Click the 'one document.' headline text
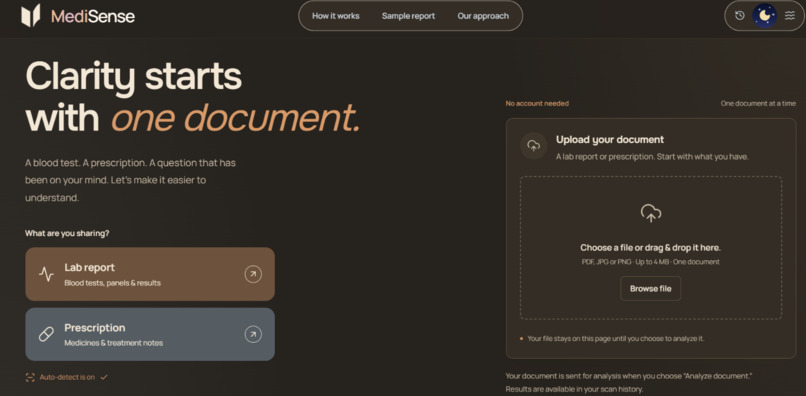Viewport: 806px width, 396px height. (x=236, y=117)
